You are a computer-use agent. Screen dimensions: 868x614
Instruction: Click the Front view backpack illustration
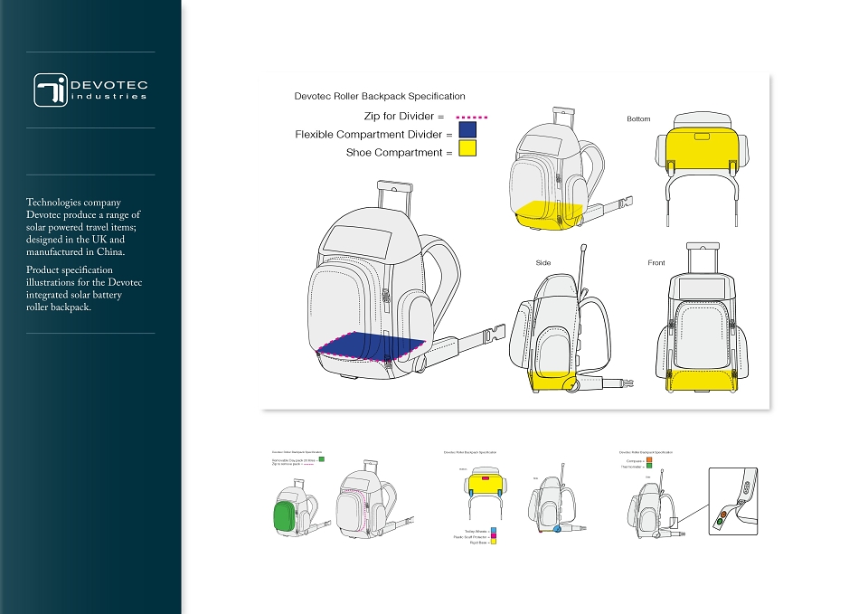pos(702,317)
